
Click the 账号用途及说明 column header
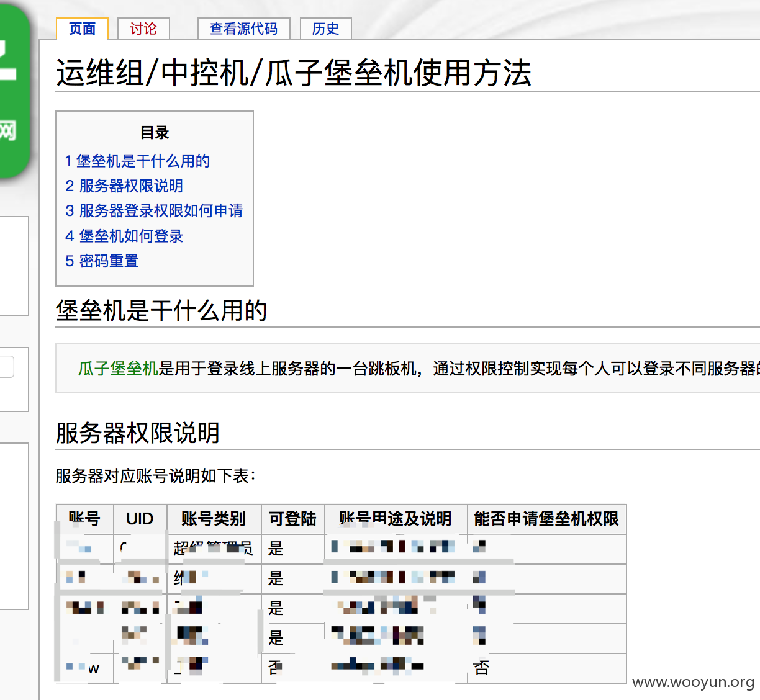[396, 519]
